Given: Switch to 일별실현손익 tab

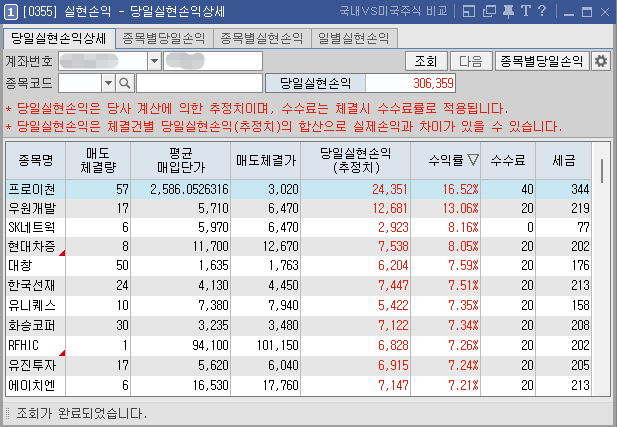Looking at the screenshot, I should pos(354,38).
